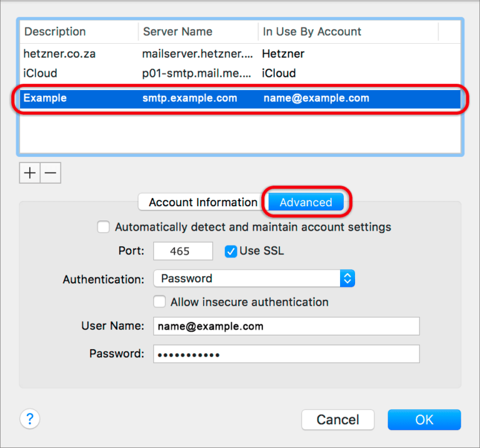Image resolution: width=480 pixels, height=448 pixels.
Task: Switch to the Account Information tab
Action: pos(203,202)
